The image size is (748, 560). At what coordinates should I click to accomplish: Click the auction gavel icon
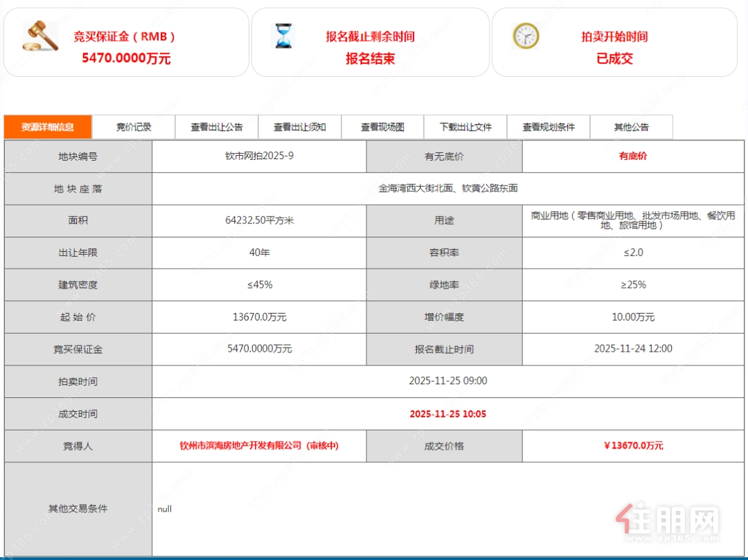pos(40,36)
